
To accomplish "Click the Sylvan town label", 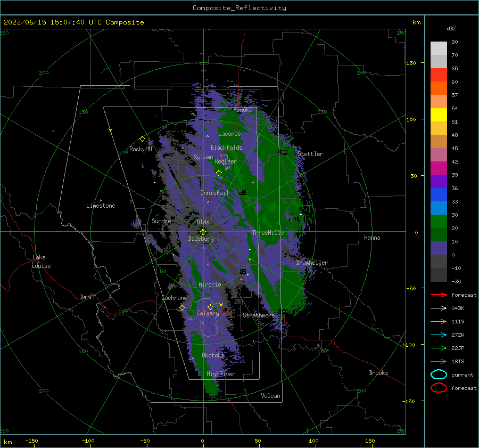I will pyautogui.click(x=203, y=157).
